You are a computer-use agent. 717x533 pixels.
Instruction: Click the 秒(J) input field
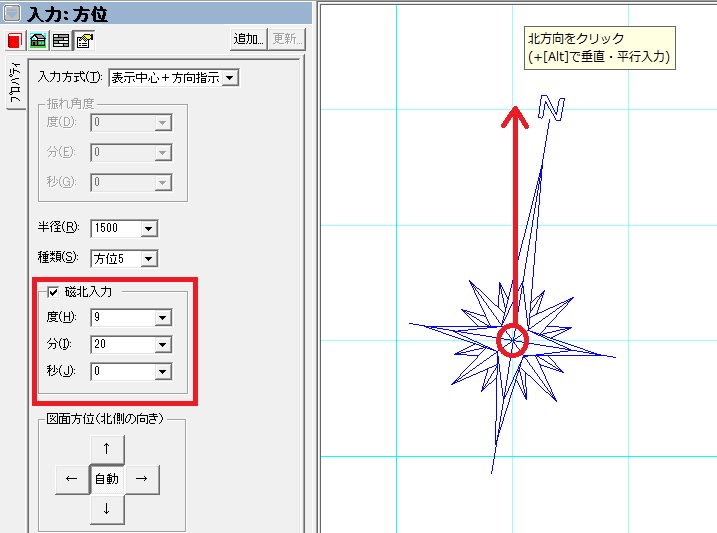122,372
